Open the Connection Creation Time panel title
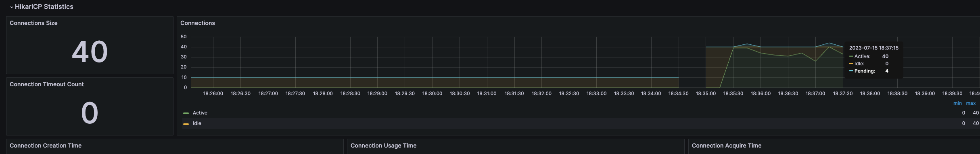Screen dimensions: 980x154 (46, 146)
